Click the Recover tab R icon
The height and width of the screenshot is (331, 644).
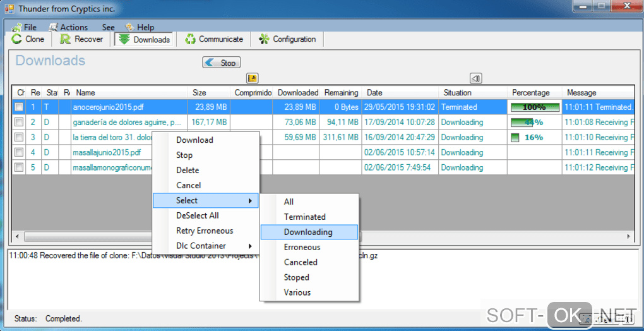[x=65, y=39]
